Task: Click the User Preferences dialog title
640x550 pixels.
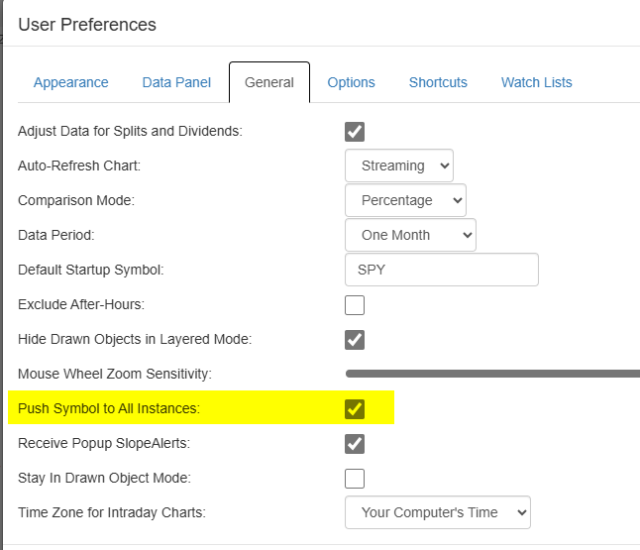Action: pos(87,24)
